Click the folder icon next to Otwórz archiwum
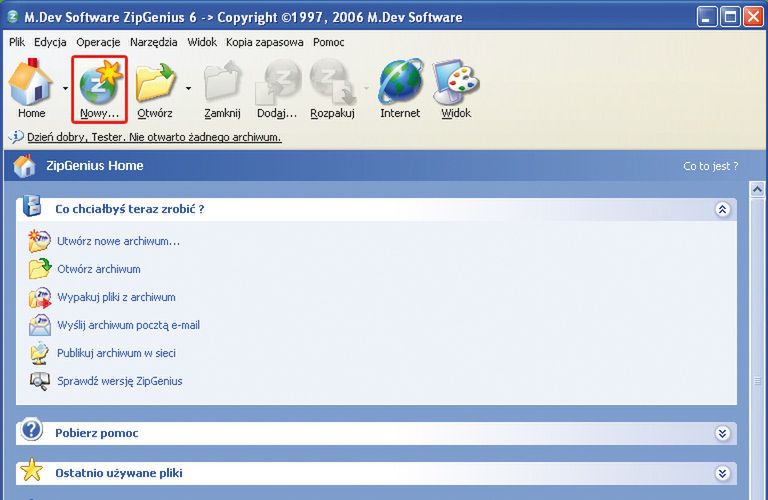Image resolution: width=768 pixels, height=500 pixels. pos(39,268)
